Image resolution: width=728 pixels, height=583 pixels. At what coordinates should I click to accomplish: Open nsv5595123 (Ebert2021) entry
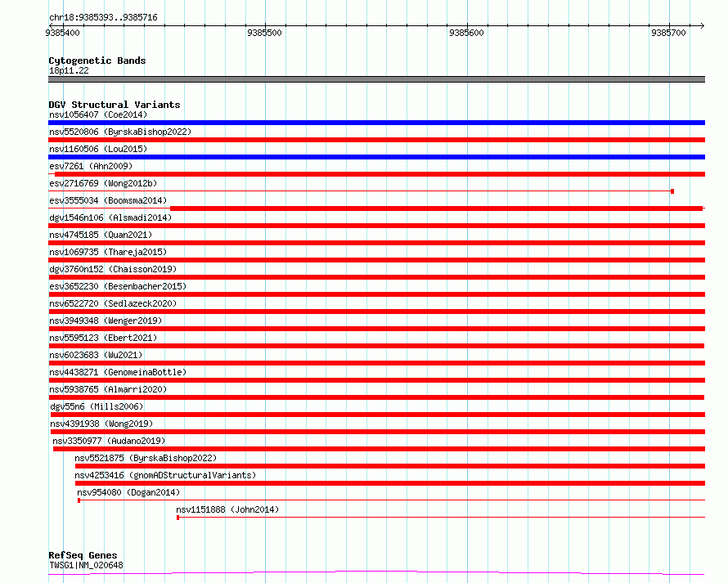pos(103,338)
